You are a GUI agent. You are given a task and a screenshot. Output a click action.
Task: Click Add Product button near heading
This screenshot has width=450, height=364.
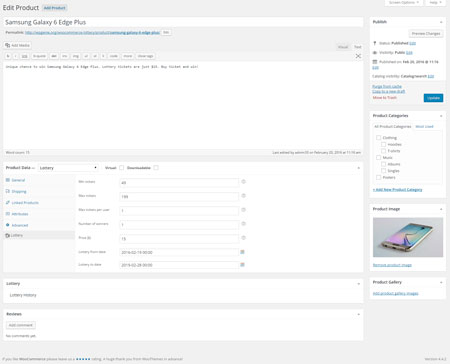pos(55,8)
